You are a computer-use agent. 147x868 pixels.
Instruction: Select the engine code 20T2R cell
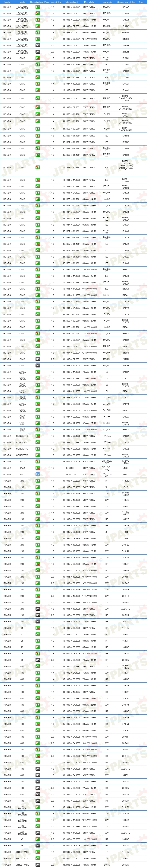click(x=125, y=360)
